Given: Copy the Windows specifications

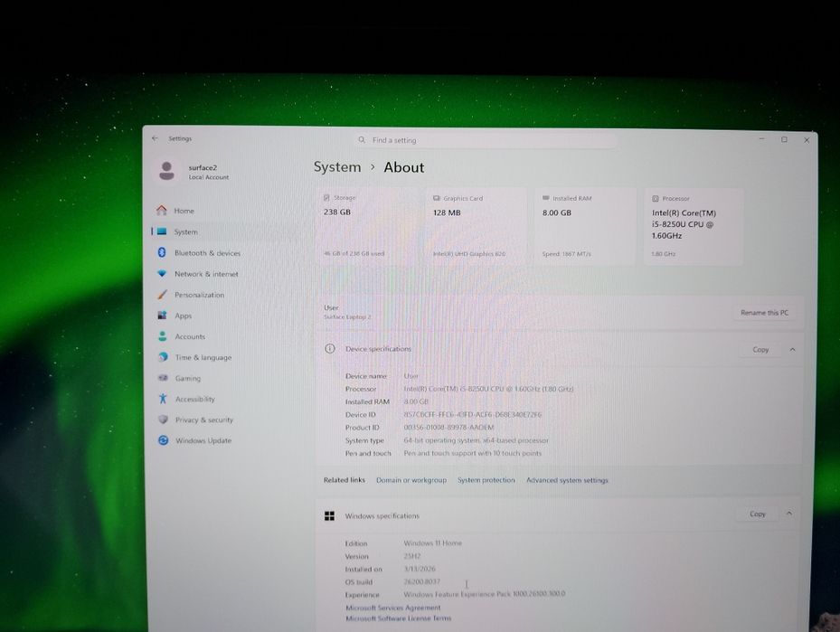Looking at the screenshot, I should [x=758, y=514].
